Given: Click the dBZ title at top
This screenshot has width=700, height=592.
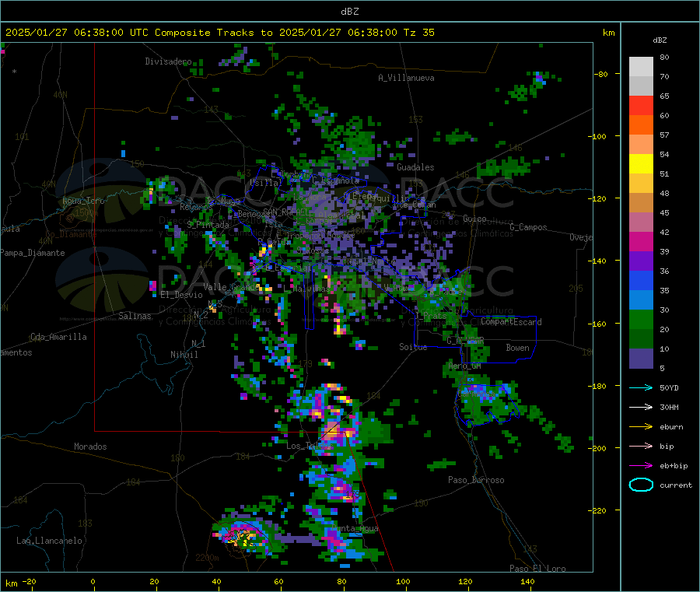Looking at the screenshot, I should click(x=349, y=11).
